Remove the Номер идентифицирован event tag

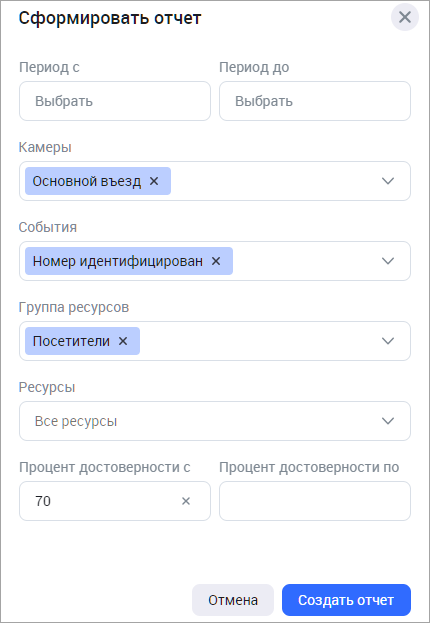click(x=216, y=261)
